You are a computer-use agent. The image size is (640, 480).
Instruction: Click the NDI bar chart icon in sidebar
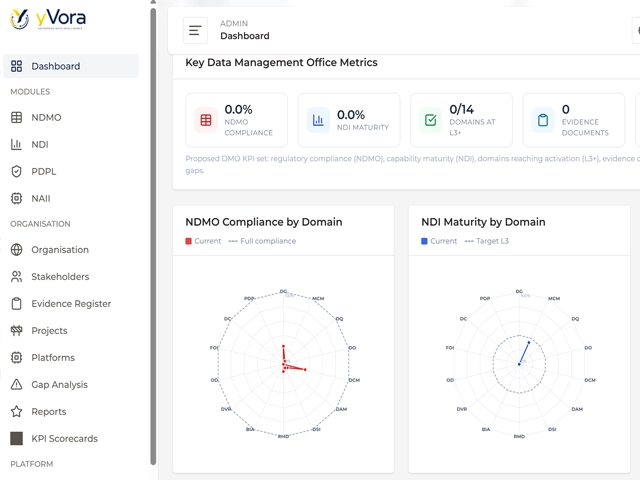click(16, 144)
